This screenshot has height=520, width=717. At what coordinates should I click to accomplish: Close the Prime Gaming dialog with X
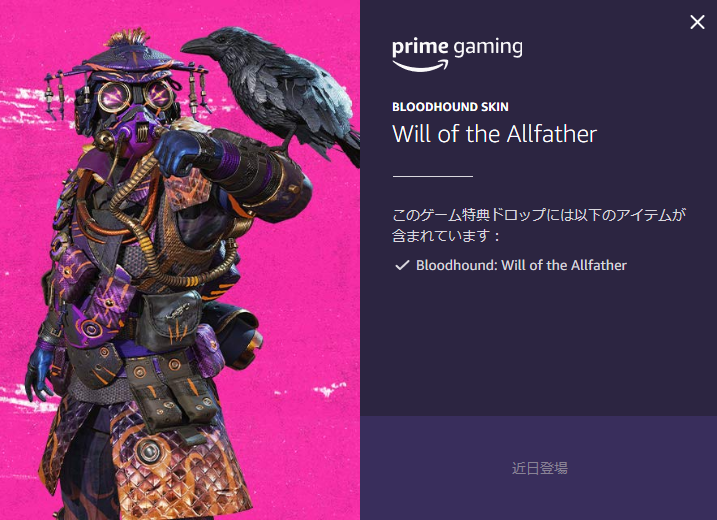(x=697, y=22)
